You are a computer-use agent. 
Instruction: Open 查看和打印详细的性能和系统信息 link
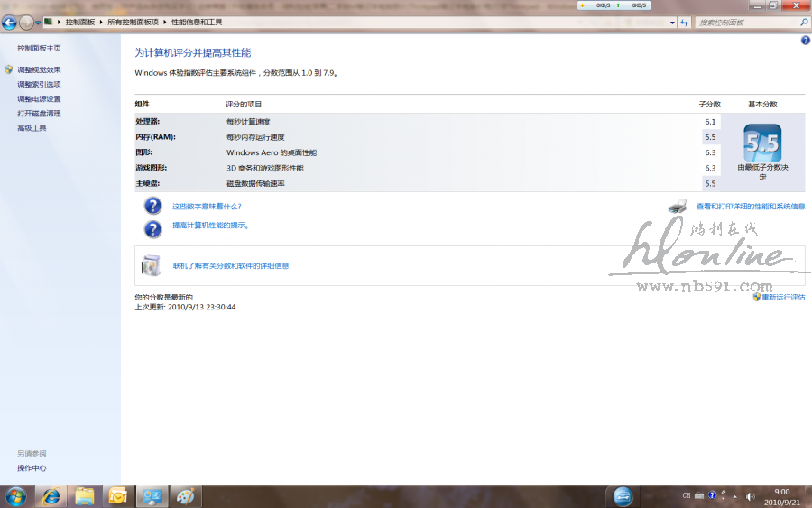pos(751,206)
